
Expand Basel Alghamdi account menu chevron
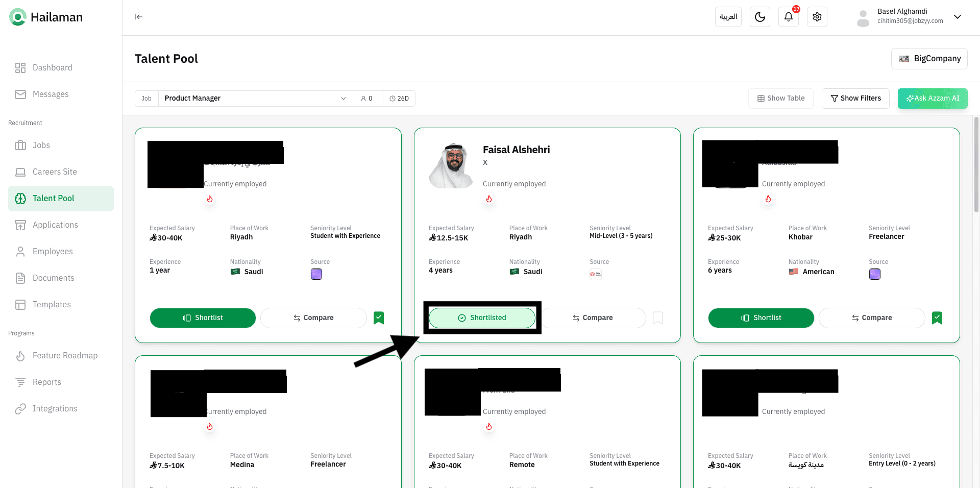(x=958, y=17)
